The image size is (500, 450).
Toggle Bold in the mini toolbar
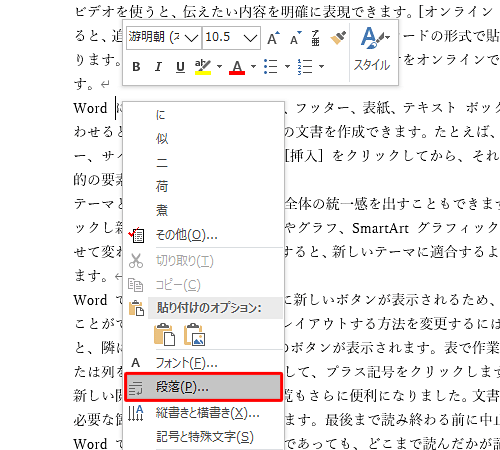(136, 67)
